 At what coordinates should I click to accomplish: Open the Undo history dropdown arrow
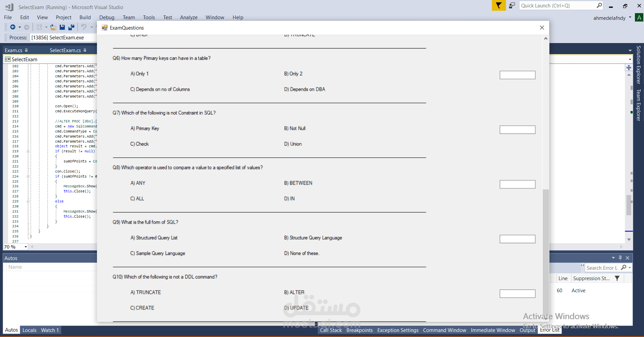point(92,27)
